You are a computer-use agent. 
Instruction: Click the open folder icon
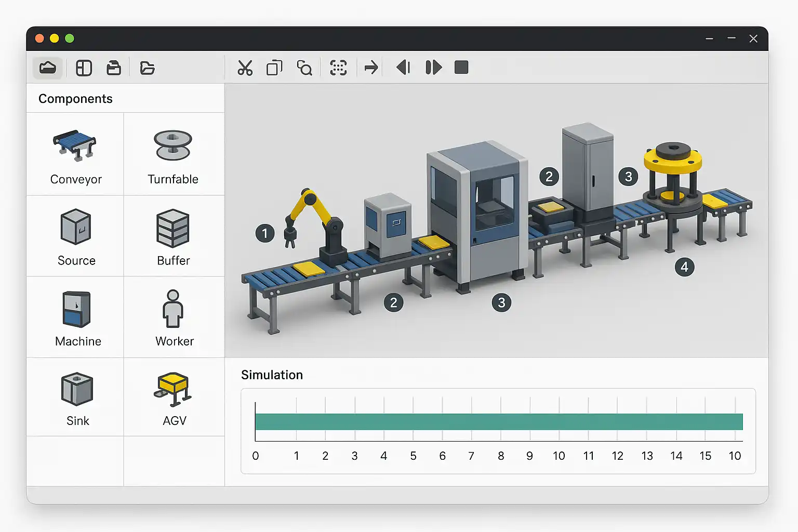[147, 68]
